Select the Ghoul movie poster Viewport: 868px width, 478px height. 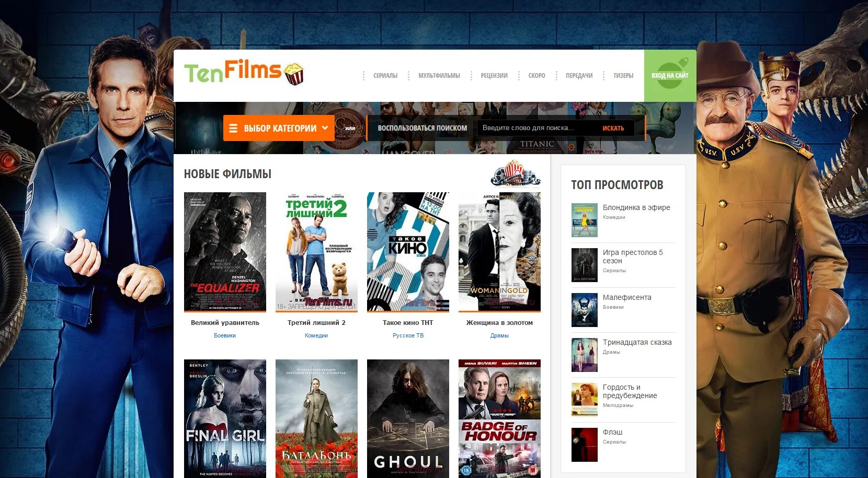click(x=408, y=418)
